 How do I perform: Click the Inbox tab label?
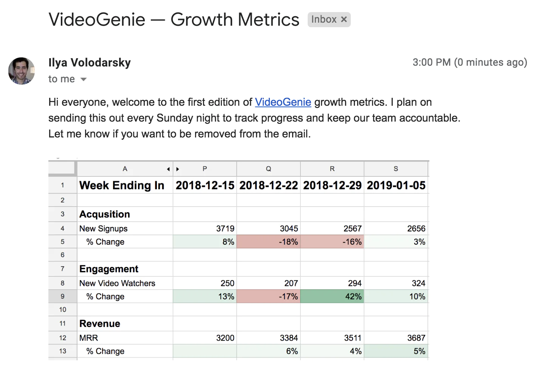tap(324, 19)
